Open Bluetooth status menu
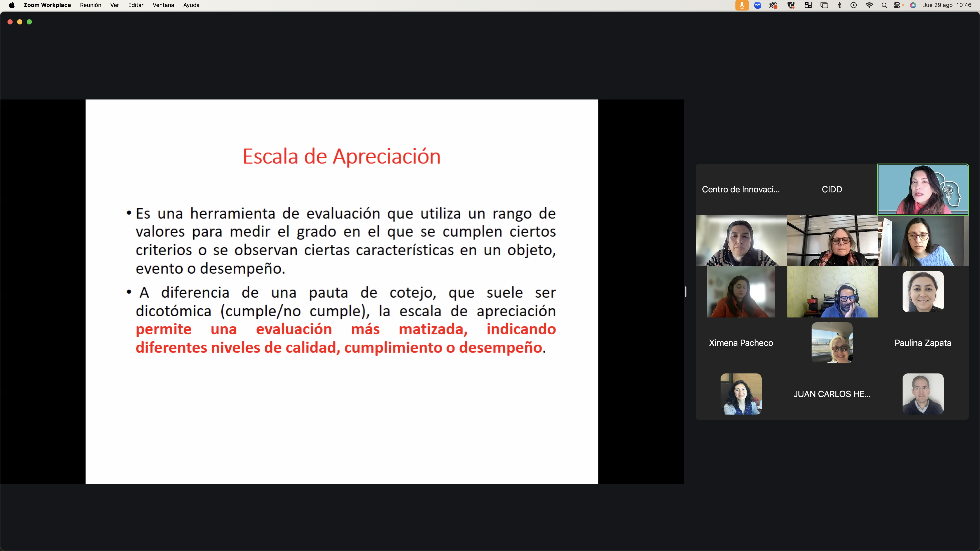This screenshot has height=551, width=980. click(839, 5)
